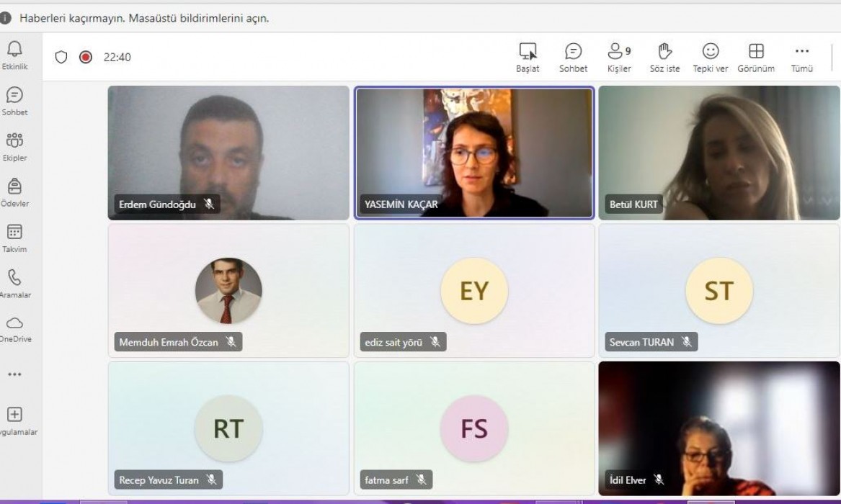The image size is (841, 504).
Task: Click the recording indicator red icon
Action: [86, 57]
